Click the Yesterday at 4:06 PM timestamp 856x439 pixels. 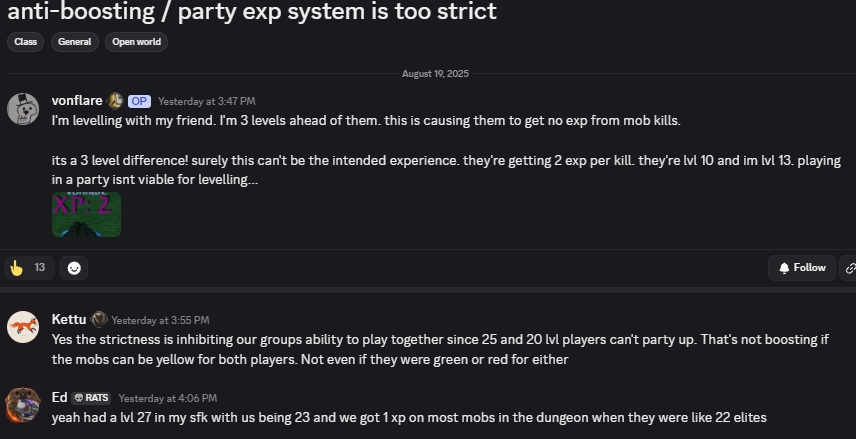(x=168, y=398)
